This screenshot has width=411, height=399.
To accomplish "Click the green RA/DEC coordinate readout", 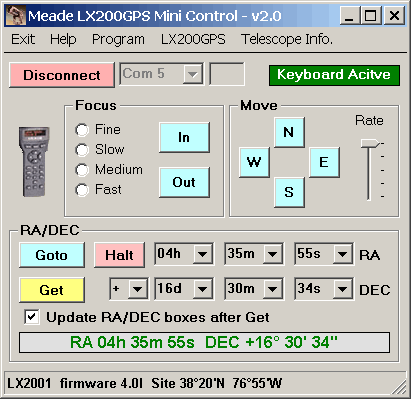I will (x=204, y=342).
